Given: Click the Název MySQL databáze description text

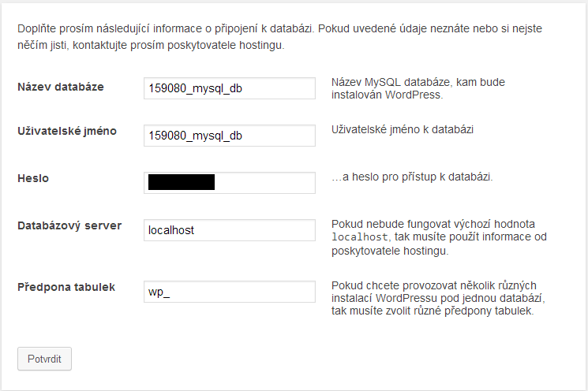Looking at the screenshot, I should pyautogui.click(x=418, y=88).
